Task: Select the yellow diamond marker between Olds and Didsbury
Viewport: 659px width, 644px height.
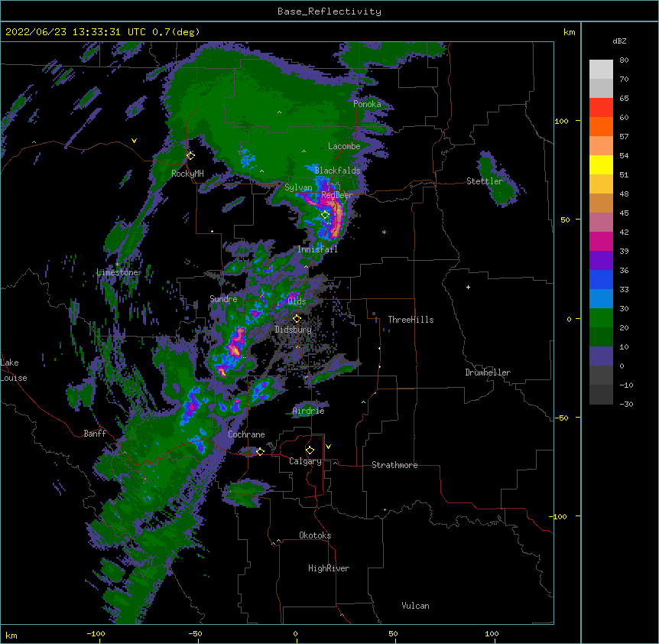Action: (297, 319)
